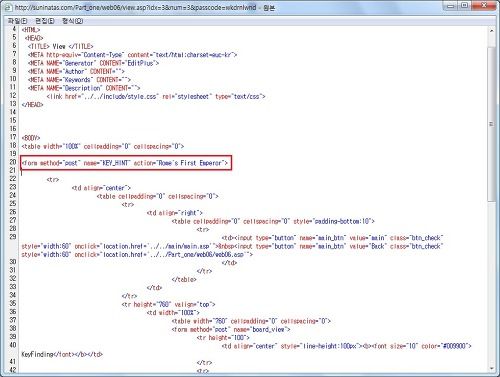Click the META NAME="Keywords" line
500x377 pixels.
click(x=79, y=80)
